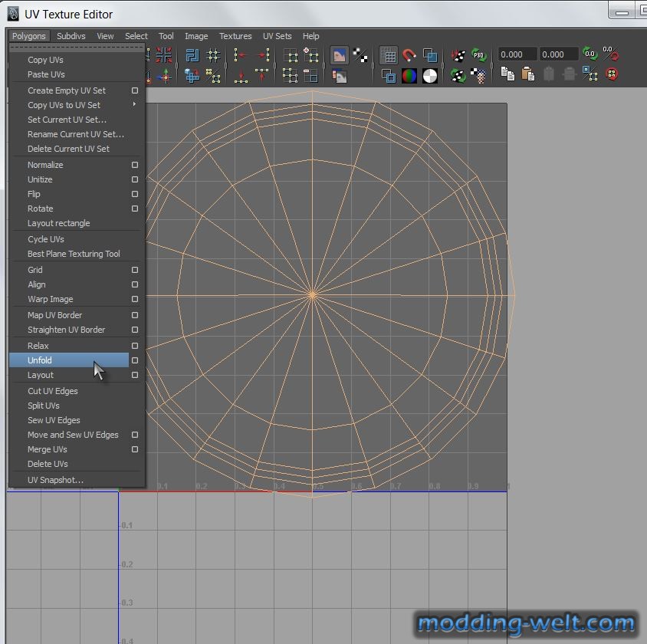The image size is (647, 644).
Task: Click the green and blue arrows UV move icon
Action: point(165,77)
